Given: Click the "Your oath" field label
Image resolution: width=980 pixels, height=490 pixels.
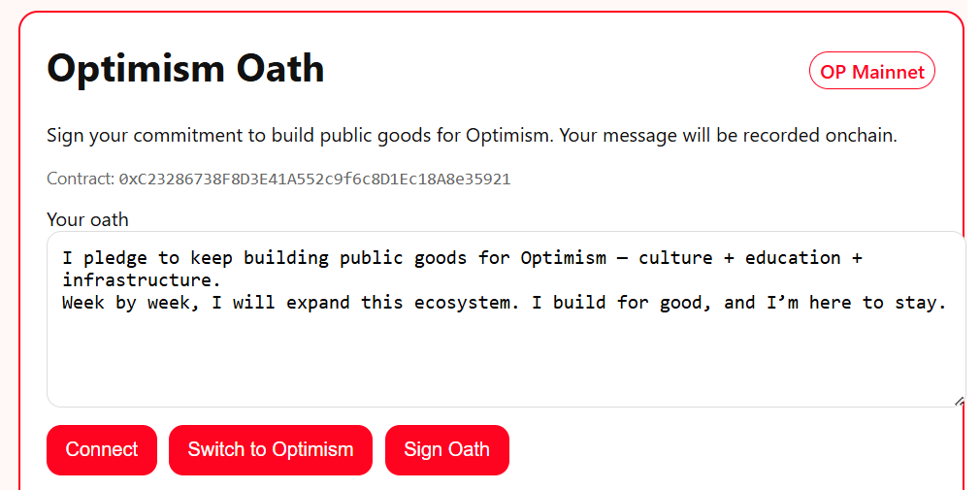Looking at the screenshot, I should point(87,219).
